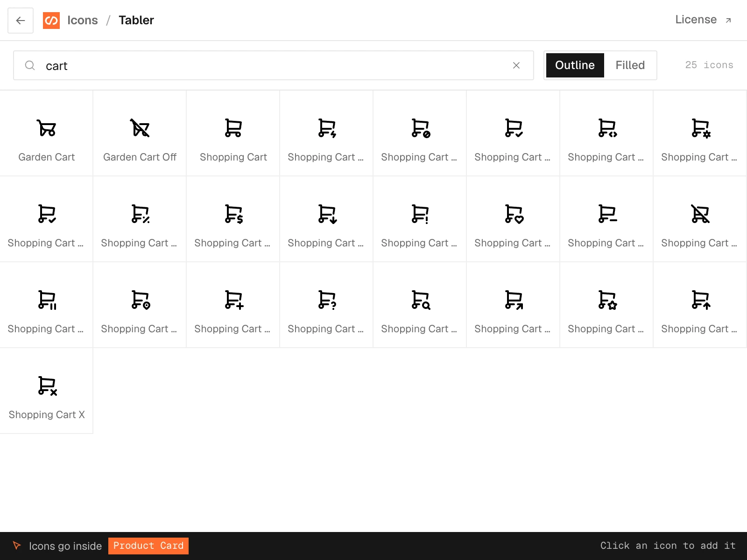Pick the shopping cart with dollar sign
Viewport: 747px width, 560px height.
[233, 219]
